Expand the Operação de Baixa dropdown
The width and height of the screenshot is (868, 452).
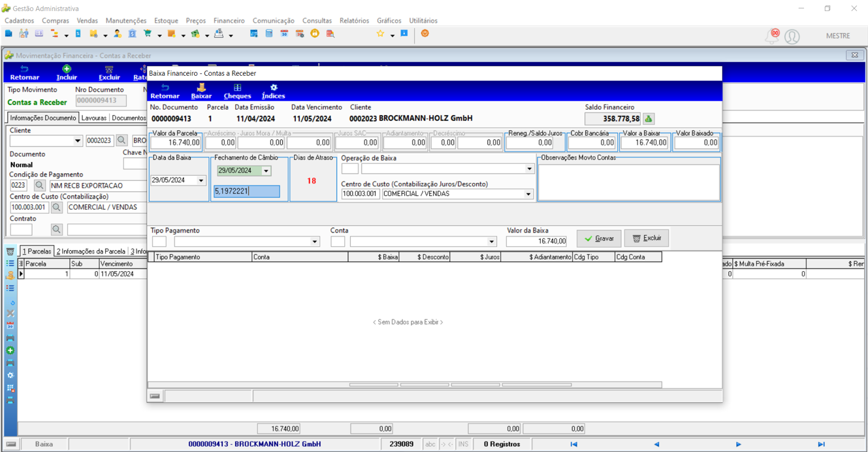(x=529, y=169)
